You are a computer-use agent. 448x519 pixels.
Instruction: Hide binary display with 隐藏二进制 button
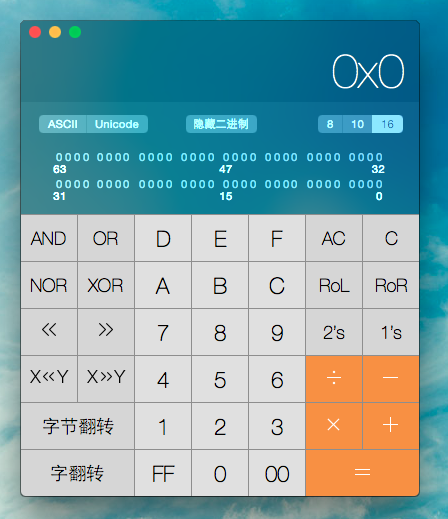pos(221,124)
